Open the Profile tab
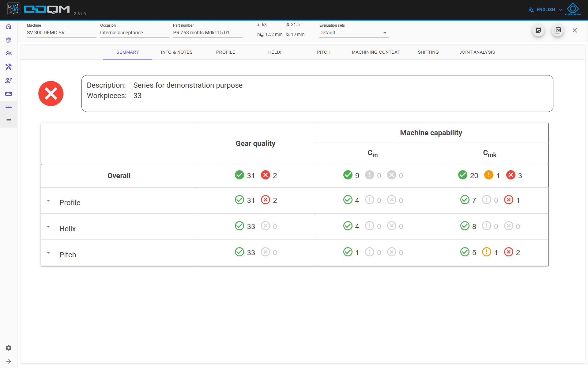Screen dimensions: 588x368 click(226, 52)
